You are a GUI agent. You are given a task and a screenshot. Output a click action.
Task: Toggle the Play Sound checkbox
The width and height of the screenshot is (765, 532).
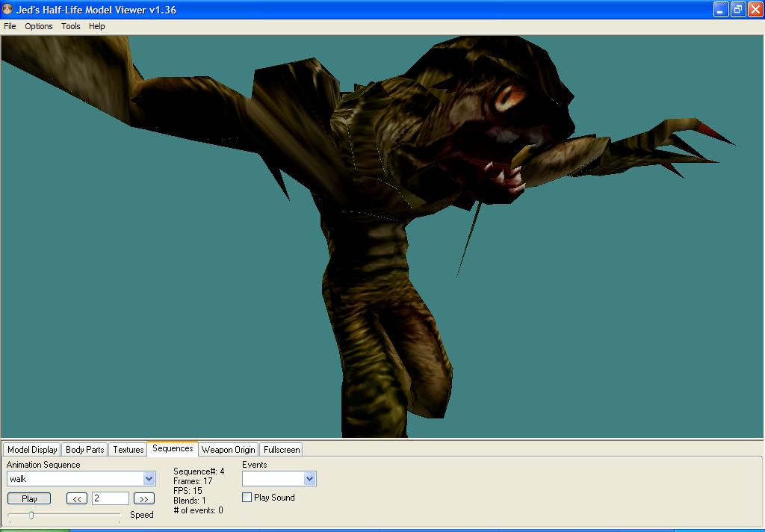(x=247, y=498)
